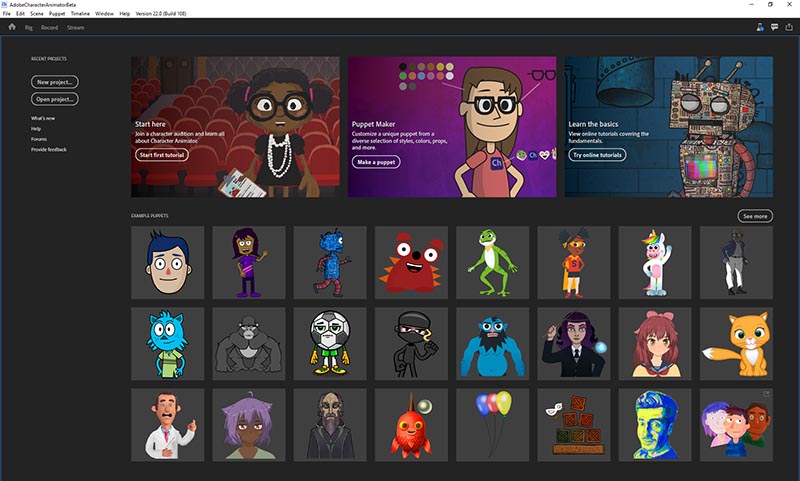Viewport: 800px width, 481px height.
Task: Open the Window menu
Action: 105,14
